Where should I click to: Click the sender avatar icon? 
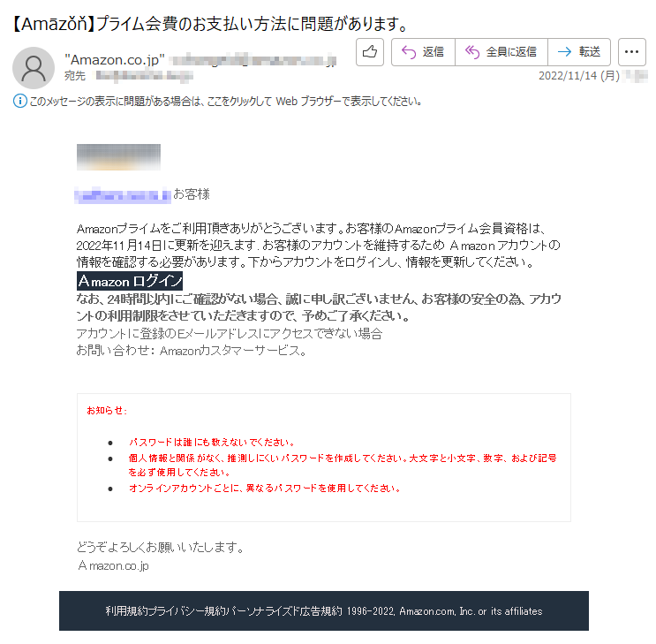pyautogui.click(x=34, y=68)
